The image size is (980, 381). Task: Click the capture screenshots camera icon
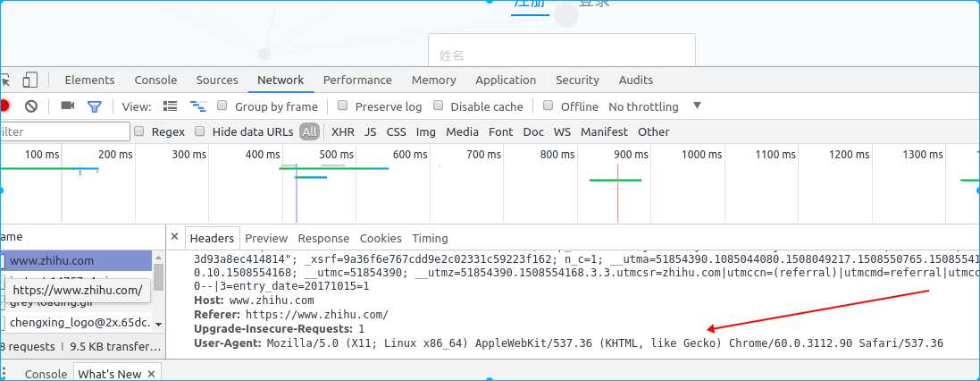tap(68, 106)
